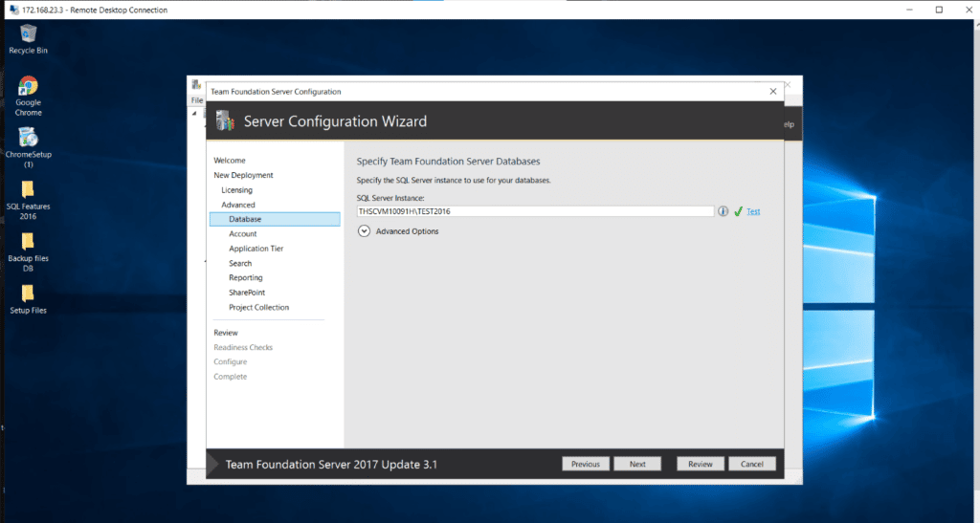Select the Reporting step
980x523 pixels.
click(x=246, y=277)
